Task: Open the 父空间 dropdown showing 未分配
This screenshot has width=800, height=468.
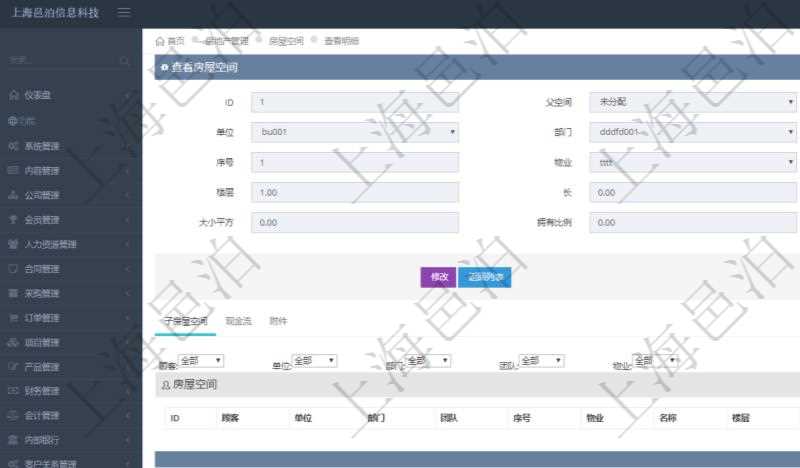Action: pos(692,102)
